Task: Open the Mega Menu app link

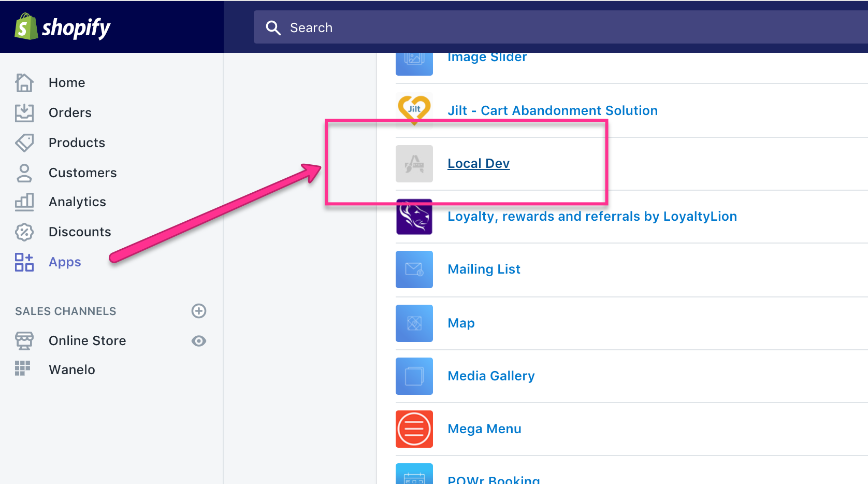Action: [x=484, y=429]
